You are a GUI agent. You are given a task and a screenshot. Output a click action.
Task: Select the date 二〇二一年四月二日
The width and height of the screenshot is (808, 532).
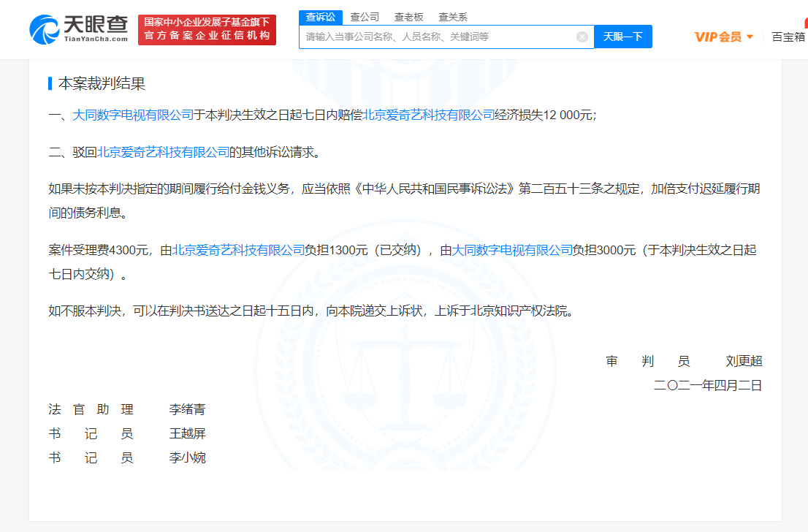tap(707, 386)
